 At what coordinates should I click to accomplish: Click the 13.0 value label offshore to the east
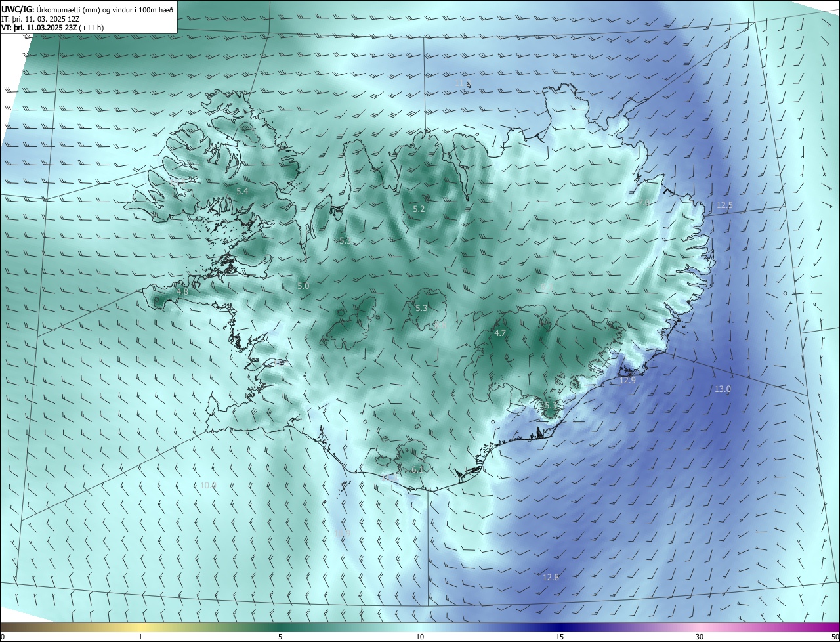723,389
